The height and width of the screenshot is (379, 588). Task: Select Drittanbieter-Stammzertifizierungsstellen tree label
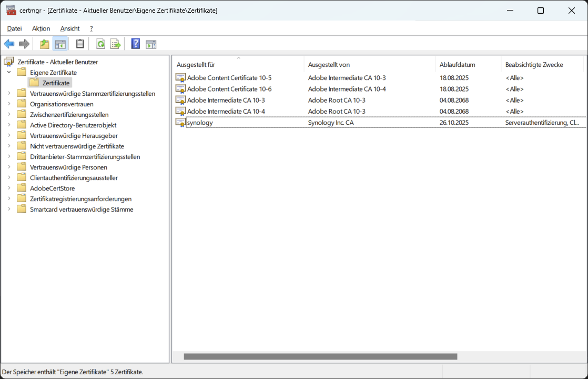85,157
